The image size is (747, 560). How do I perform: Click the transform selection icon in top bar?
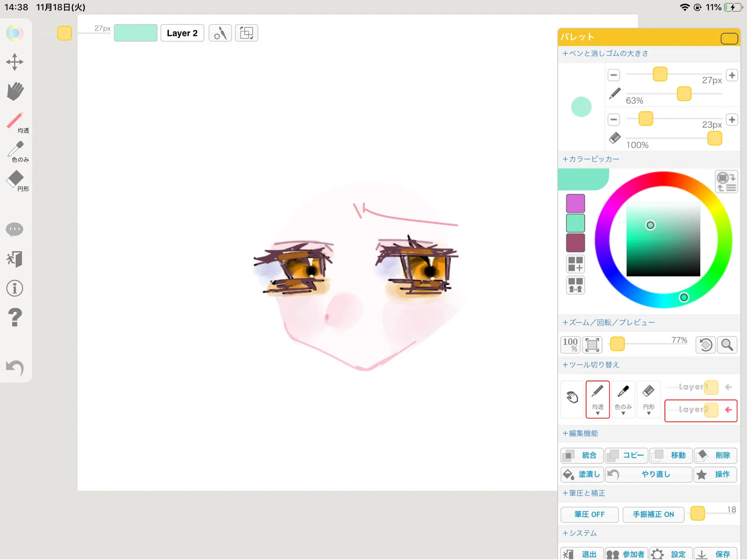click(x=246, y=33)
